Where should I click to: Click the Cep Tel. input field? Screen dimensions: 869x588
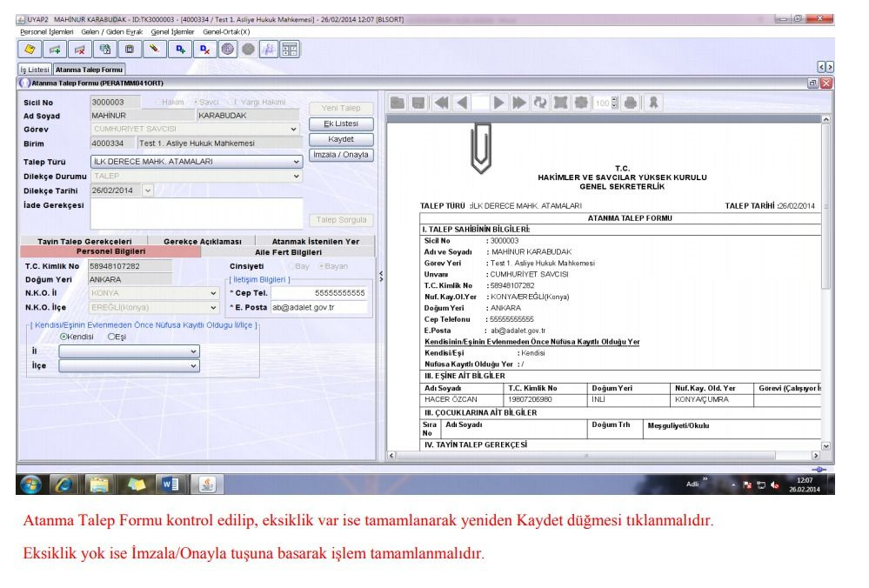[x=318, y=292]
